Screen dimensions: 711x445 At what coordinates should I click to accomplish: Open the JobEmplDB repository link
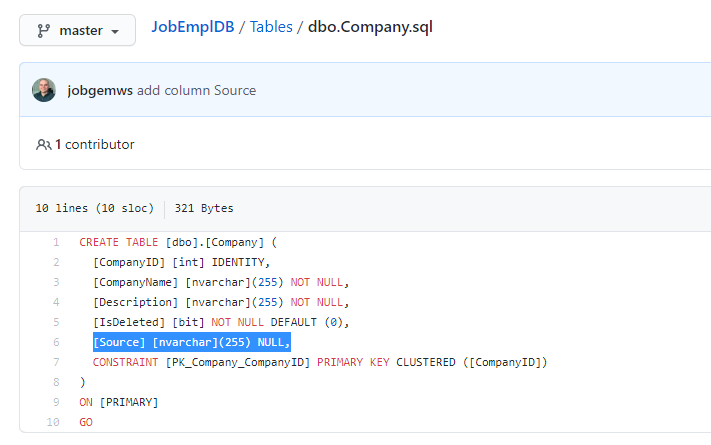193,27
